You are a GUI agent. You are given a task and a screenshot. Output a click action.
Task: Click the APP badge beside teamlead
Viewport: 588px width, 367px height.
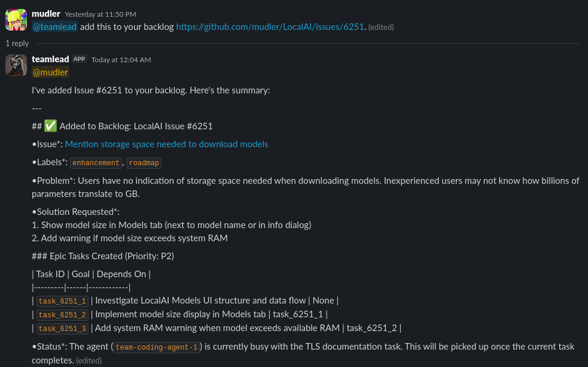78,59
